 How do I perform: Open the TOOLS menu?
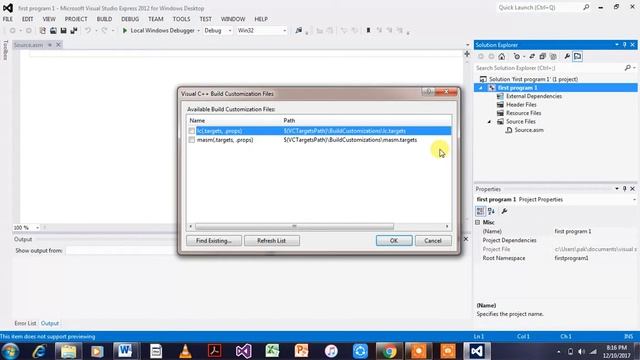181,19
